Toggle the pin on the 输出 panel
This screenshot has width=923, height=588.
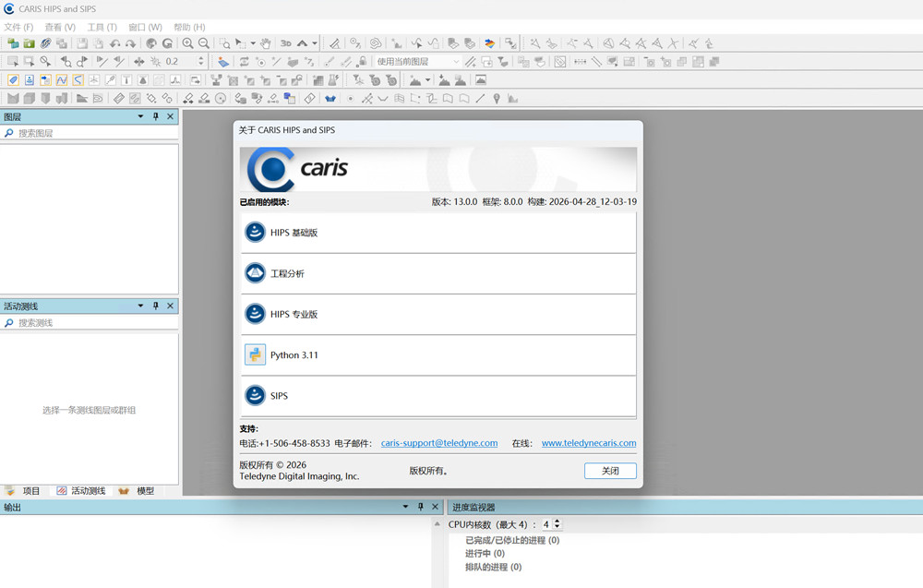coord(420,506)
